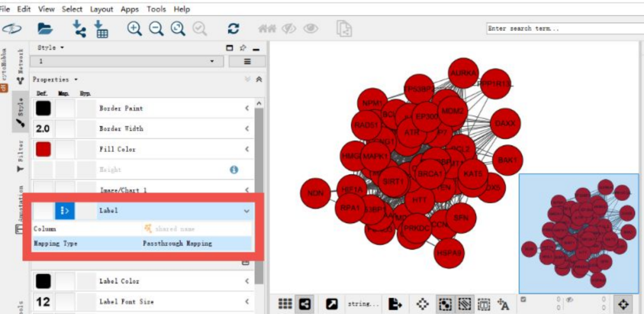This screenshot has height=314, width=644.
Task: Expand all properties with the double down chevron
Action: coord(247,79)
